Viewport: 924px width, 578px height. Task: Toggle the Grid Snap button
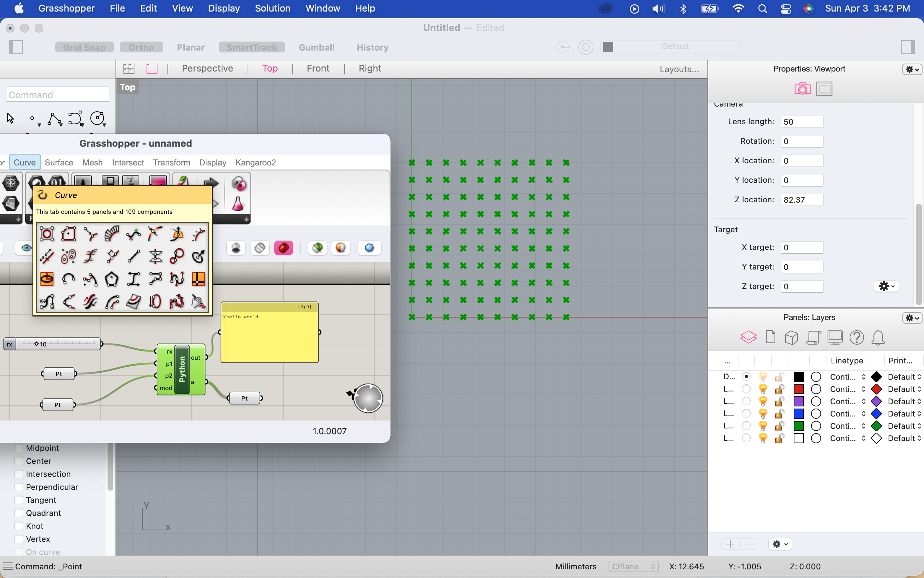84,47
